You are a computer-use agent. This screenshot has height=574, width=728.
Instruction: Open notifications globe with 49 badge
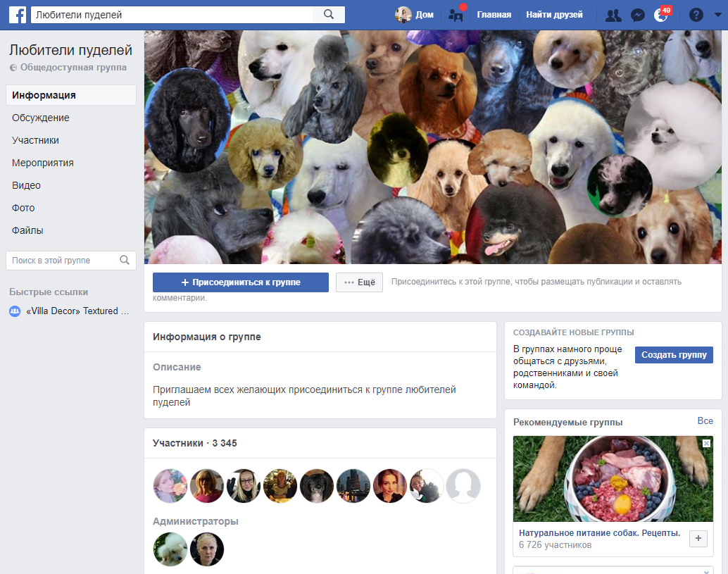point(661,15)
